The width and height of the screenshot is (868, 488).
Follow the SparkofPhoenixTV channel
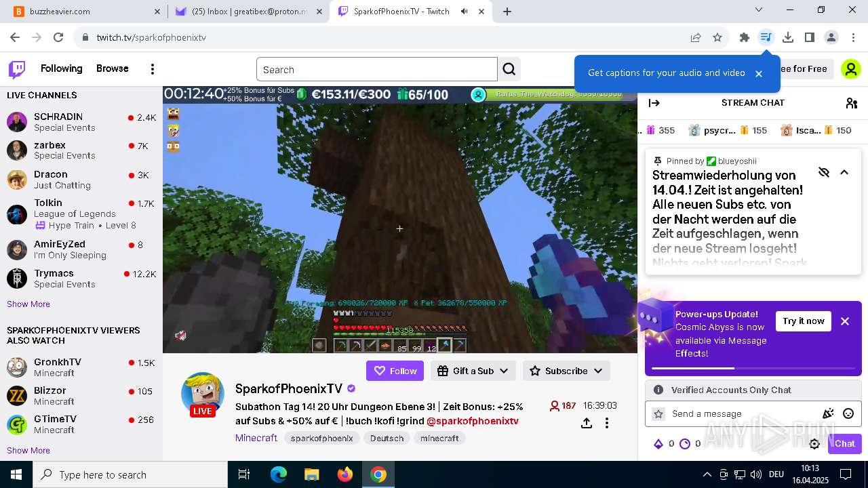[395, 371]
